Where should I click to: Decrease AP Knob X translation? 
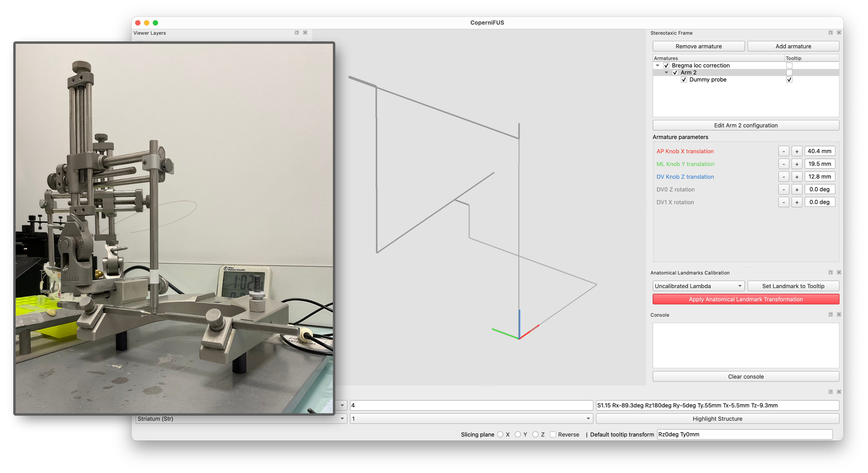tap(784, 151)
